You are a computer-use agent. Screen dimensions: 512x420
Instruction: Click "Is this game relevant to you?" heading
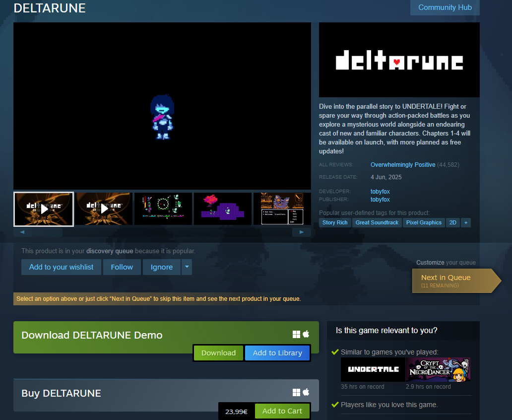[386, 331]
